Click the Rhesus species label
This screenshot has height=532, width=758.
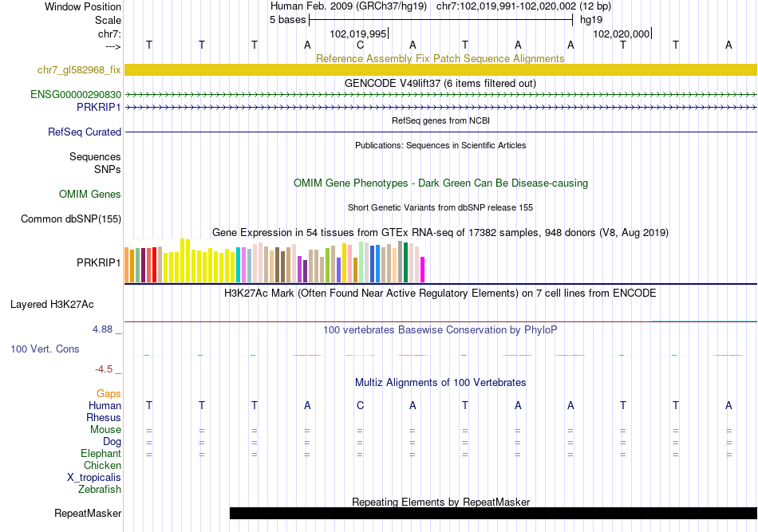(104, 417)
